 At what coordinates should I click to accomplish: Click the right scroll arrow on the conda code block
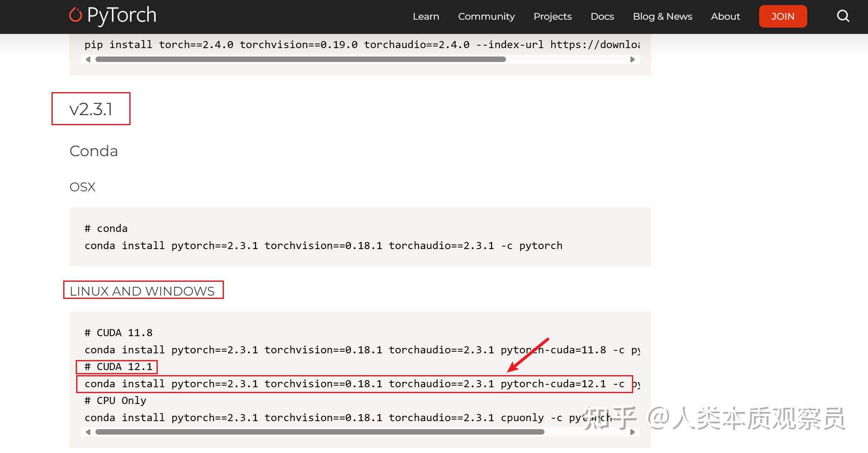[633, 432]
